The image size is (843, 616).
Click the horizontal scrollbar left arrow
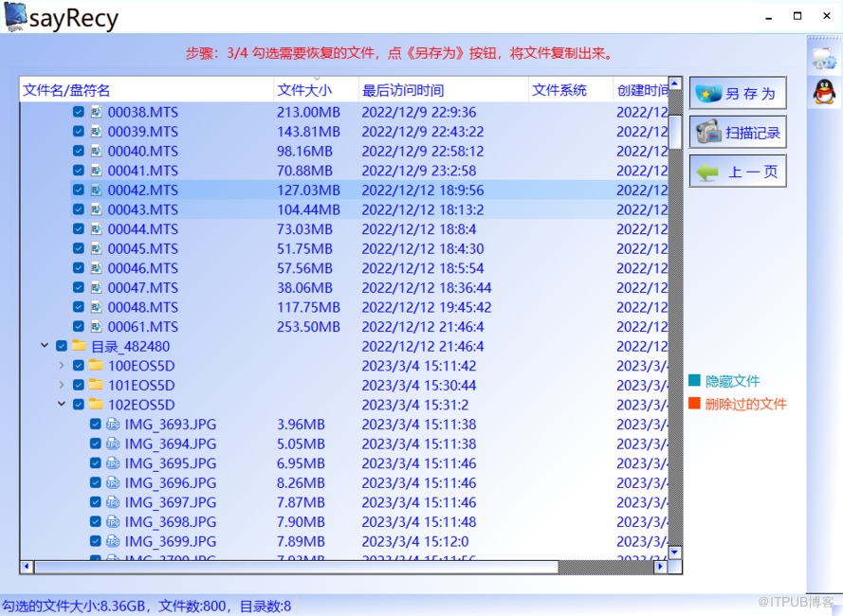coord(27,566)
